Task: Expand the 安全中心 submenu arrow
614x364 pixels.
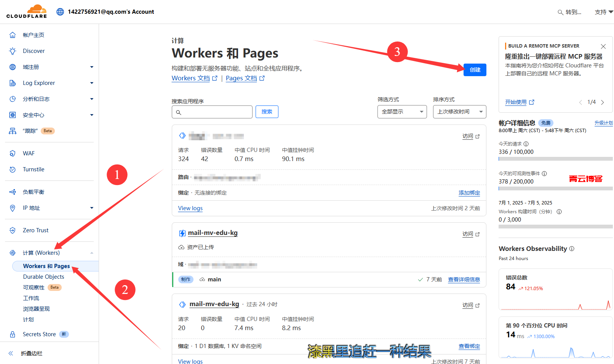Action: 91,115
